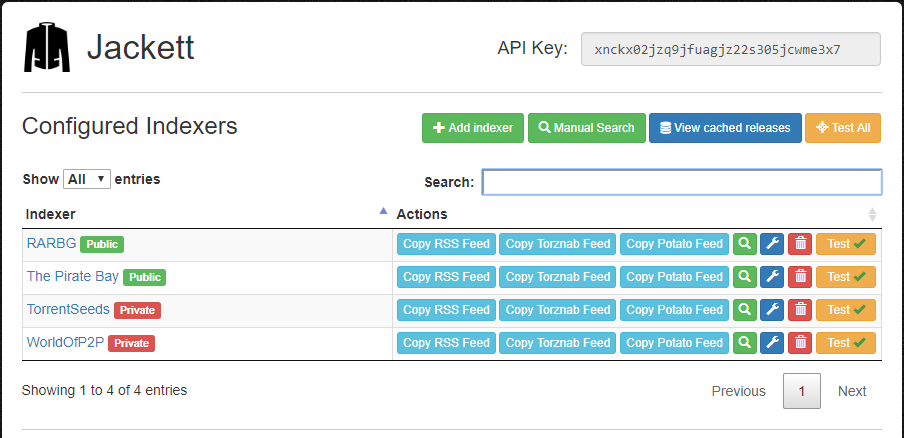
Task: Click the Public badge beside The Pirate Bay
Action: [x=145, y=277]
